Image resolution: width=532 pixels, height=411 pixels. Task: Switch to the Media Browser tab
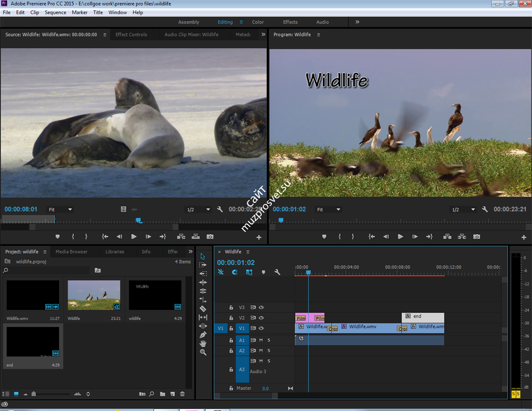[71, 252]
